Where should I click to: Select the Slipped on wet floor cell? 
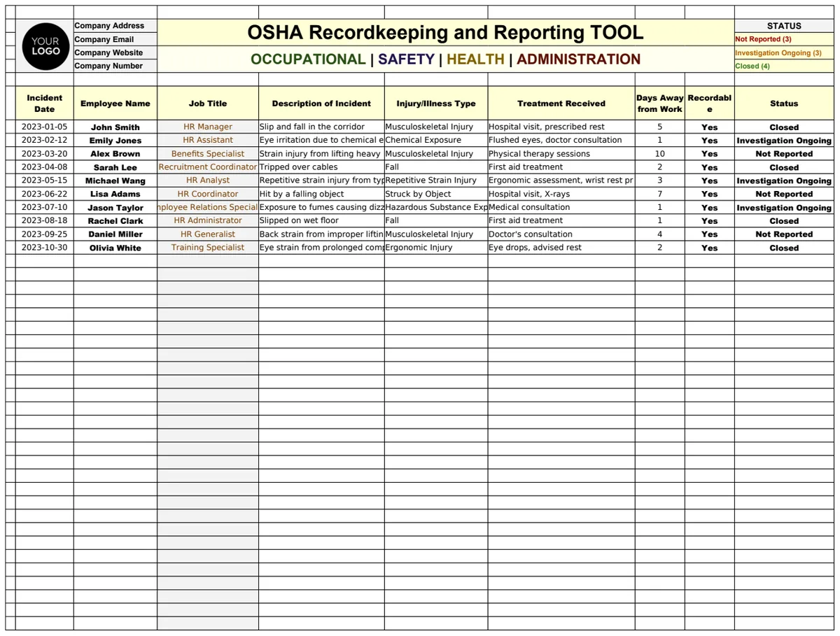(321, 220)
